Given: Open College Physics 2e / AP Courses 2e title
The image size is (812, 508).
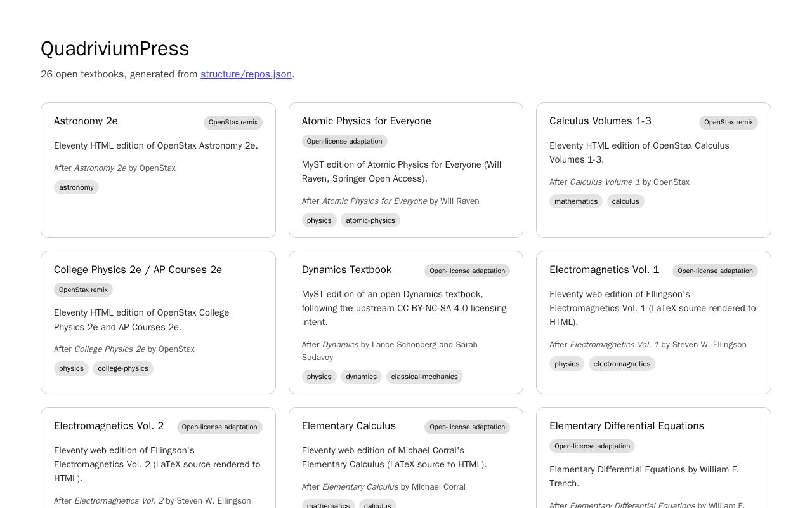Looking at the screenshot, I should pos(138,270).
